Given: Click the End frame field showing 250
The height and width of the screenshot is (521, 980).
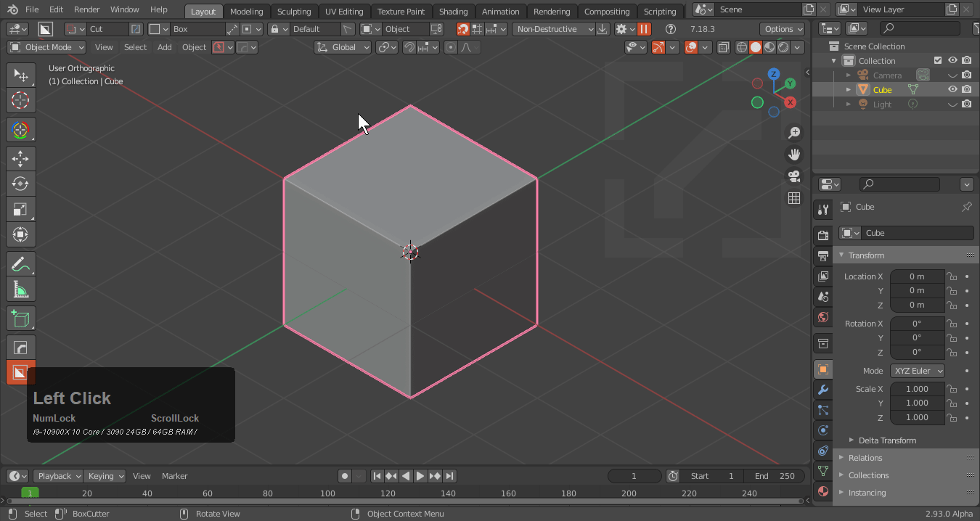Looking at the screenshot, I should [x=774, y=476].
